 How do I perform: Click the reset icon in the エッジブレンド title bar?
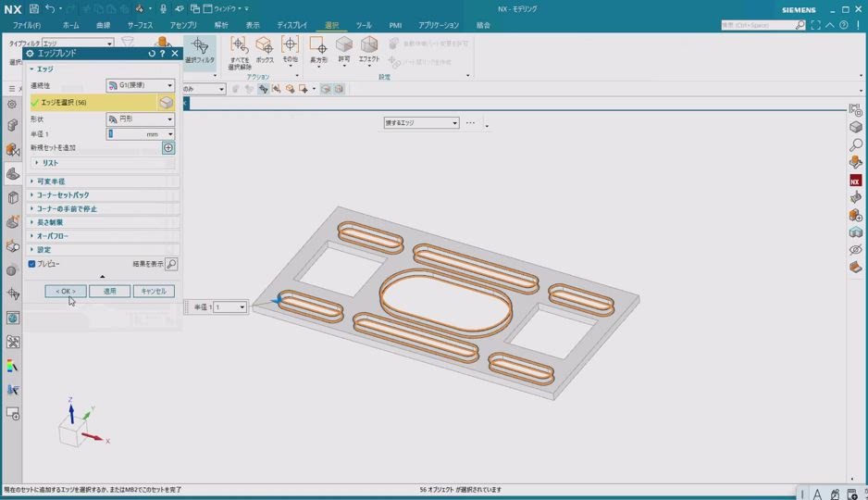pyautogui.click(x=152, y=53)
